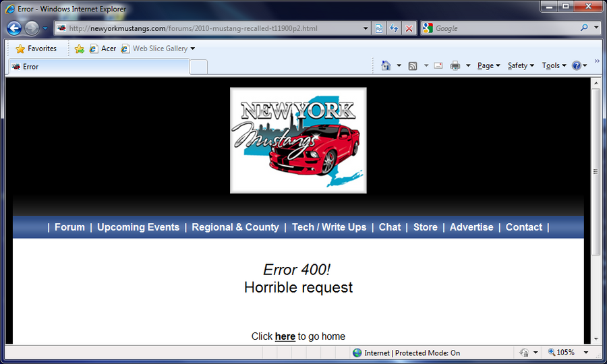
Task: Click the Home page icon
Action: [x=386, y=65]
